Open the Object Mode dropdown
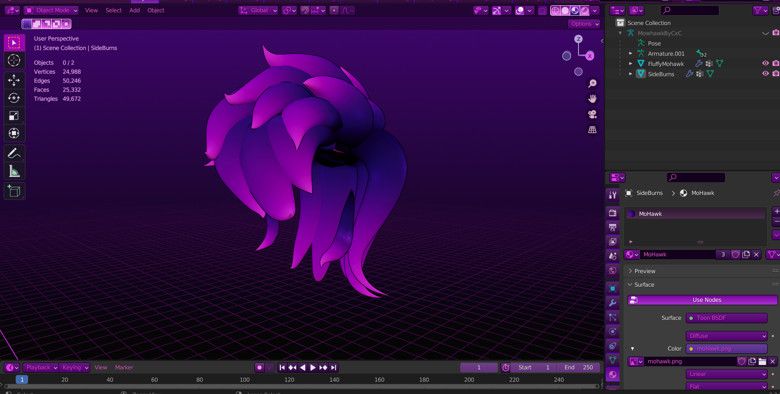The width and height of the screenshot is (780, 394). [51, 10]
